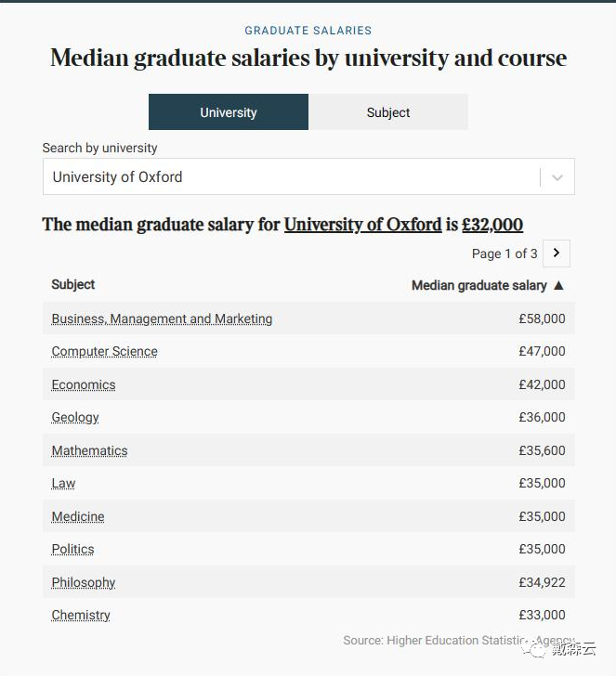Image resolution: width=616 pixels, height=676 pixels.
Task: Select the Mathematics subject link
Action: pos(89,450)
